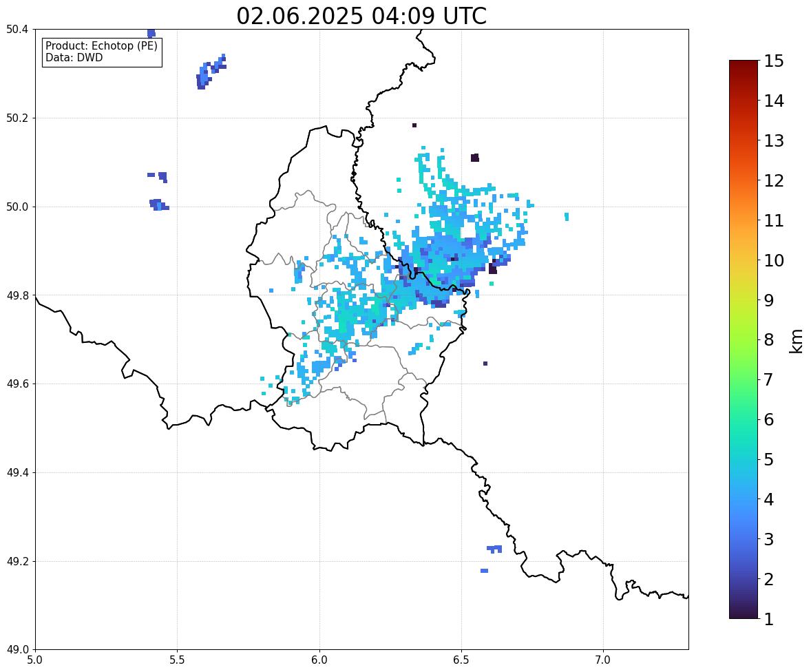Click the x-axis label 7.0
This screenshot has height=672, width=811.
603,660
